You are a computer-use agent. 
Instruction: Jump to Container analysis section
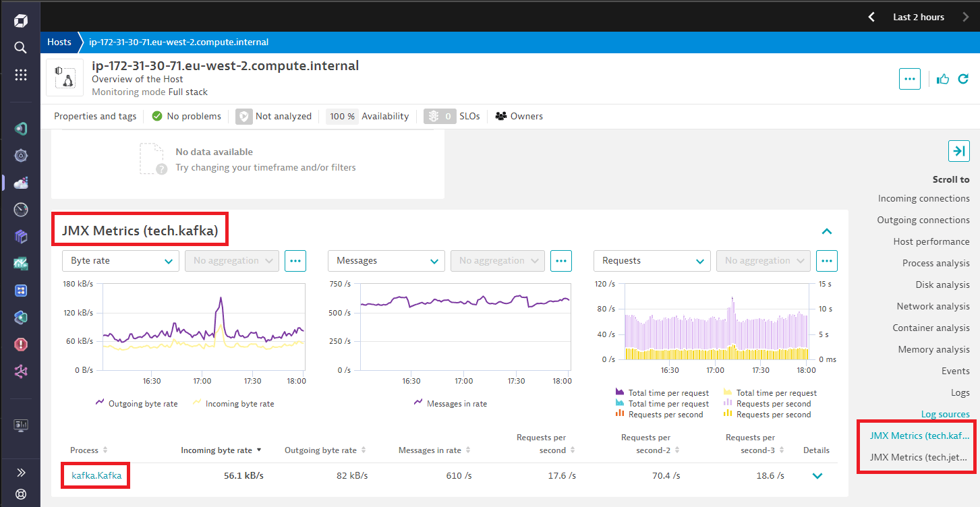click(x=931, y=328)
